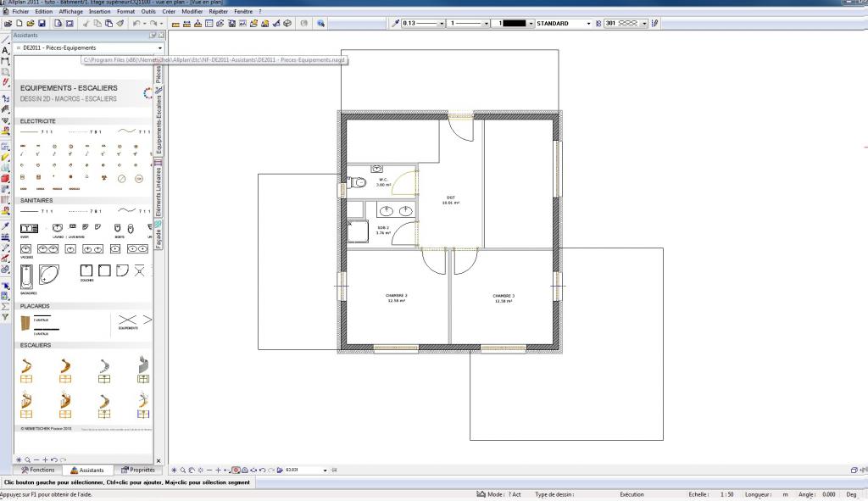Click the Paste clipboard icon
Screen dimensions: 868x501
[109, 24]
